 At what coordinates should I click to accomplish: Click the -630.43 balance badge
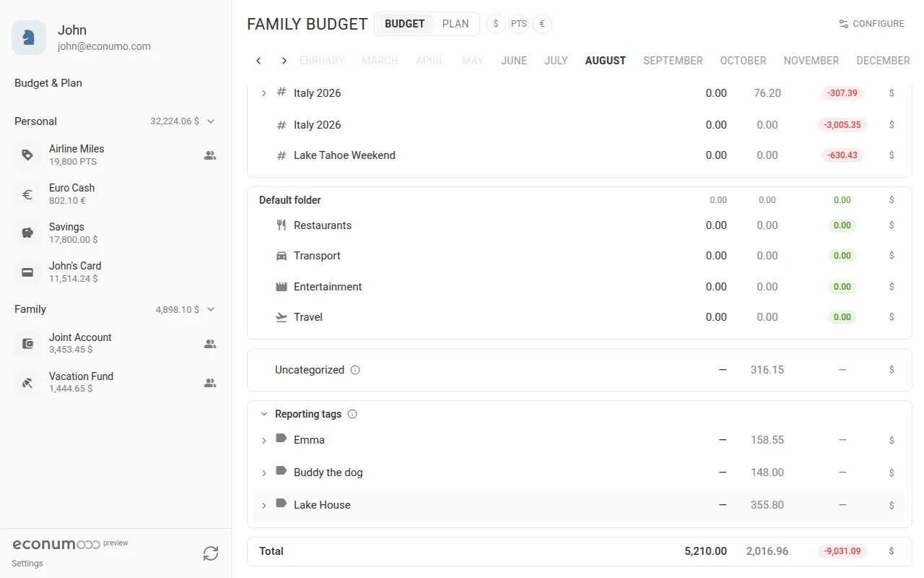point(842,155)
